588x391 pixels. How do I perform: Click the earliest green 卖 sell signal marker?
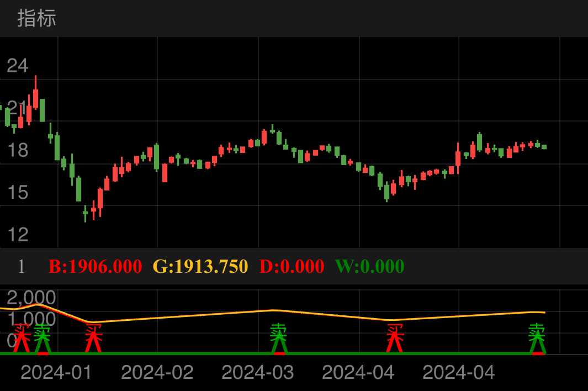[x=42, y=338]
